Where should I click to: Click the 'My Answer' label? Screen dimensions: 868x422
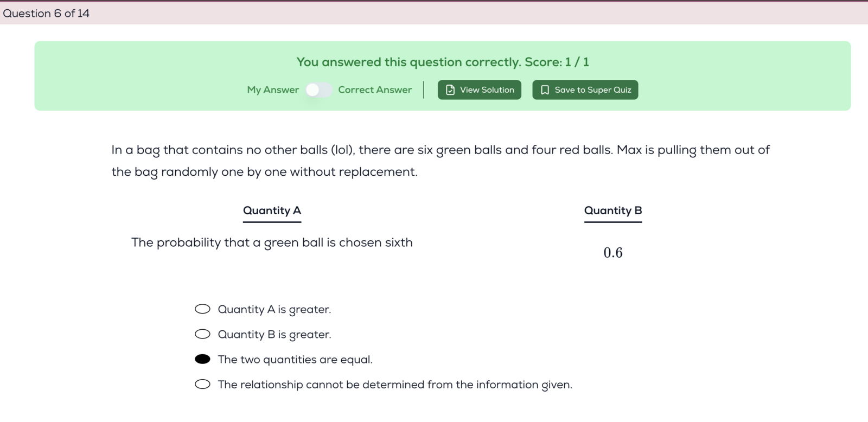[x=273, y=90]
